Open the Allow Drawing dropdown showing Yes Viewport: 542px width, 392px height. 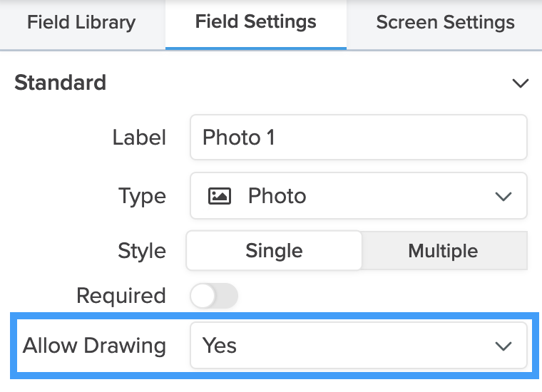click(358, 346)
